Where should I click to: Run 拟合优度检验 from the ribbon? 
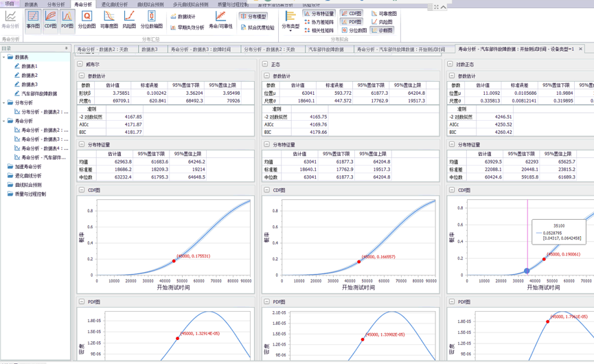258,27
